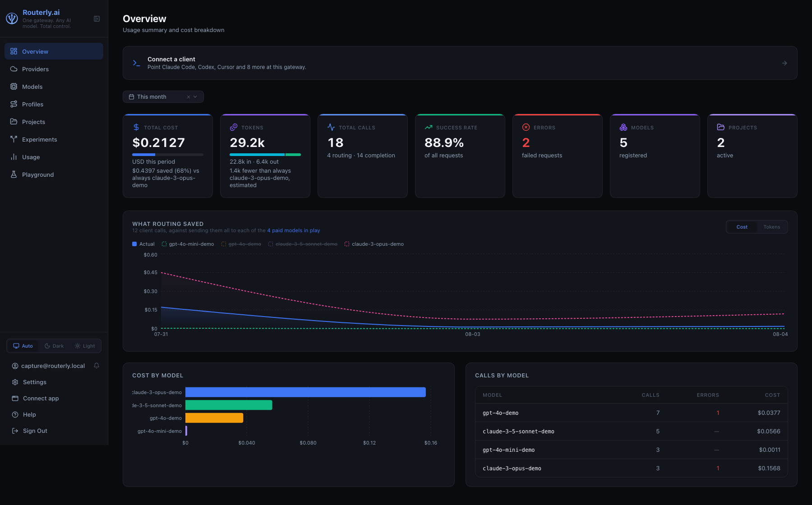
Task: Click the Help question mark icon
Action: tap(15, 414)
